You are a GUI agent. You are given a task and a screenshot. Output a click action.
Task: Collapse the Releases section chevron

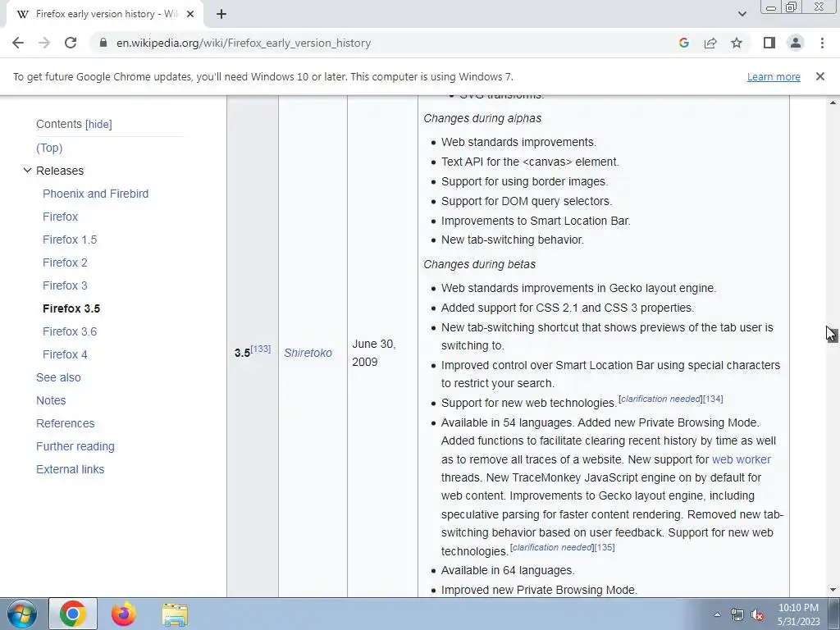point(27,171)
